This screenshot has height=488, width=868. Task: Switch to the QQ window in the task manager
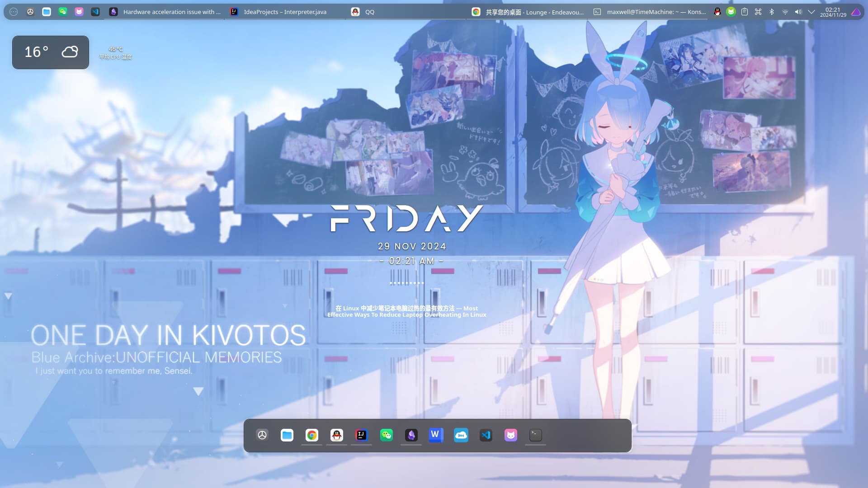point(406,12)
